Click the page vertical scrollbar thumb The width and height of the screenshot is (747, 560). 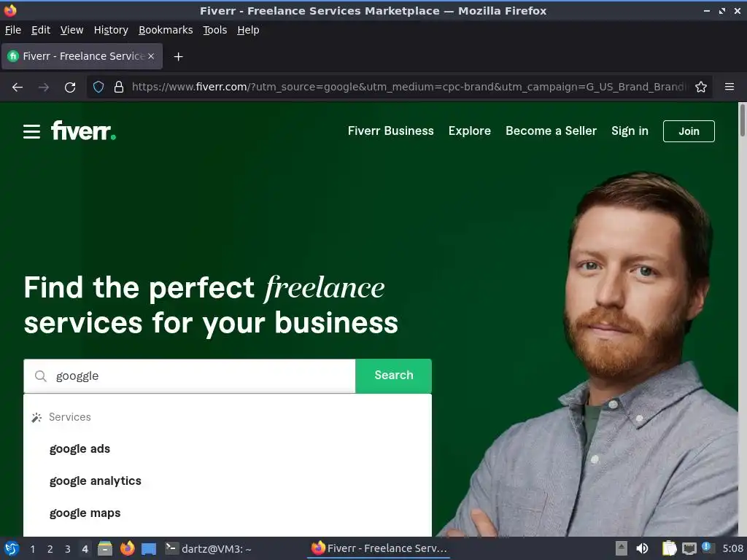pyautogui.click(x=742, y=120)
